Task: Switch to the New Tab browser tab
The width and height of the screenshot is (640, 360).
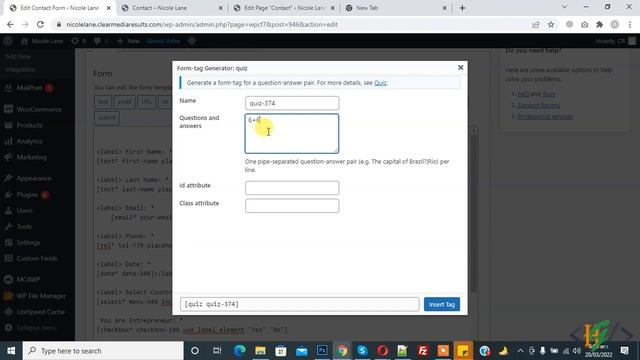Action: [396, 8]
